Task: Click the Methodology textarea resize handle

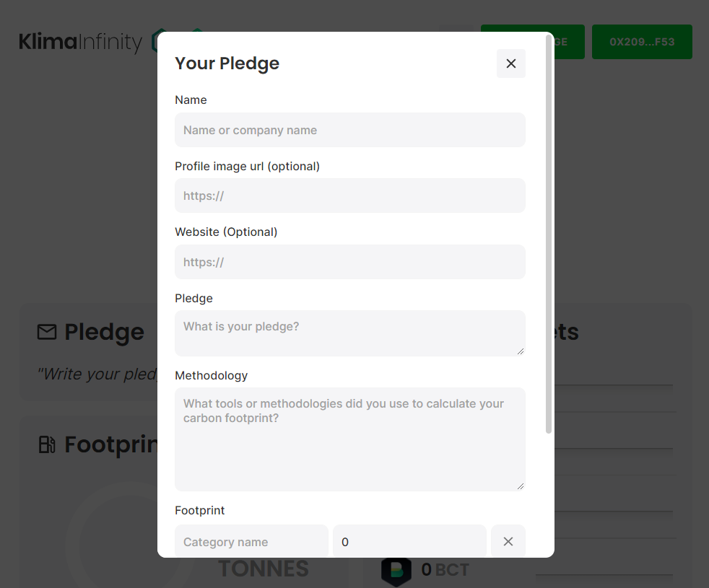Action: coord(521,486)
